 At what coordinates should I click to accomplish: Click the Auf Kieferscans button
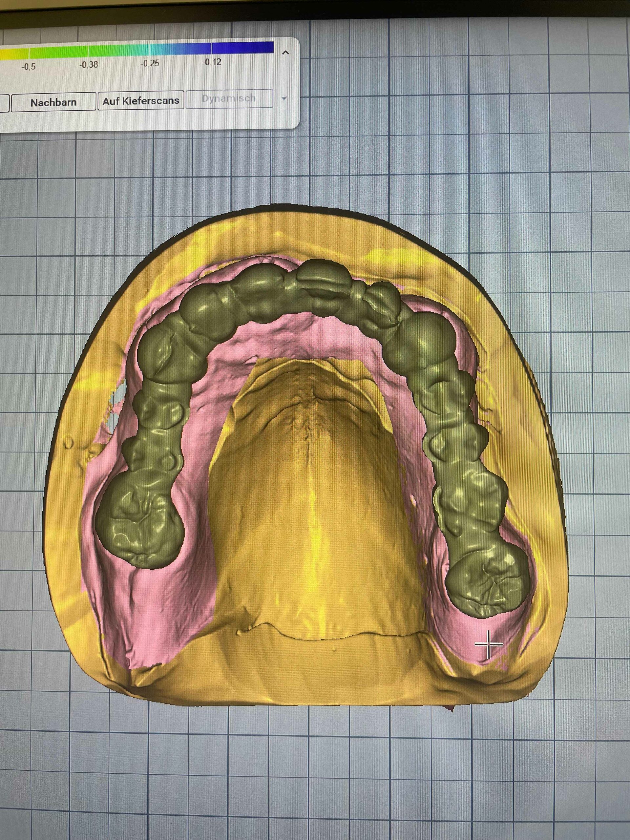(x=141, y=101)
